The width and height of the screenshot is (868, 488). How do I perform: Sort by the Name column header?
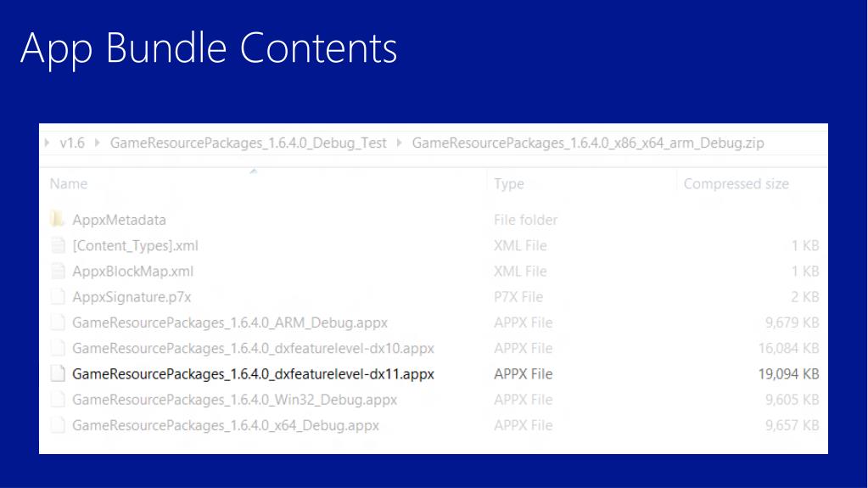[69, 183]
